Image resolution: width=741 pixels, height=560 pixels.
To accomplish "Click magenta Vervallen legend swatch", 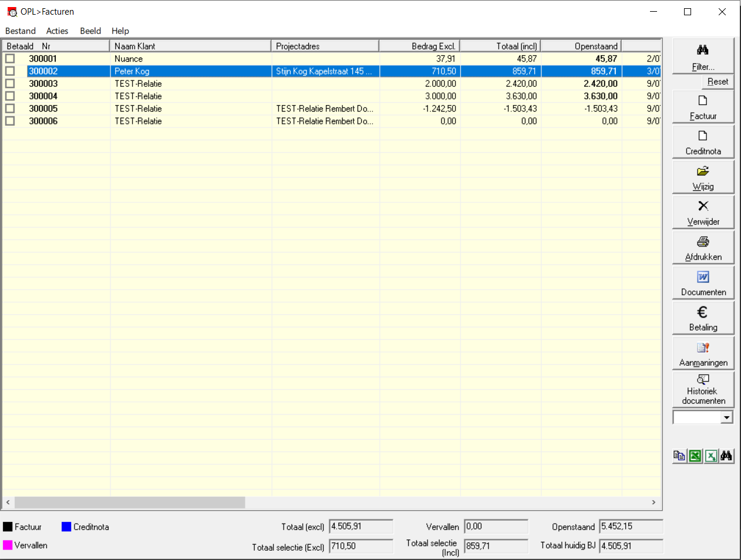I will pyautogui.click(x=8, y=545).
